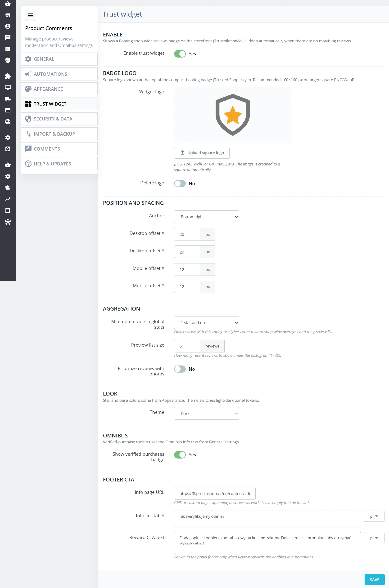389x588 pixels.
Task: Click the receipt list icon in the sidebar
Action: point(8,210)
